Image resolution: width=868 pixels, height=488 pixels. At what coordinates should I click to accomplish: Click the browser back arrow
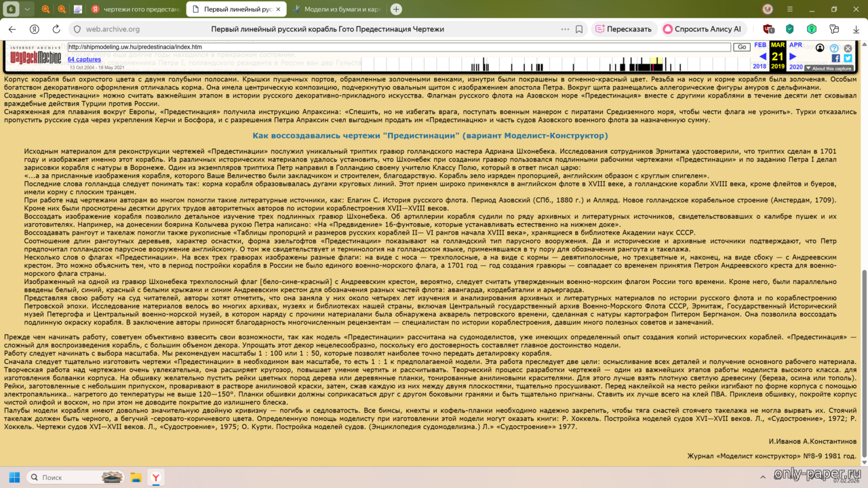tap(12, 29)
